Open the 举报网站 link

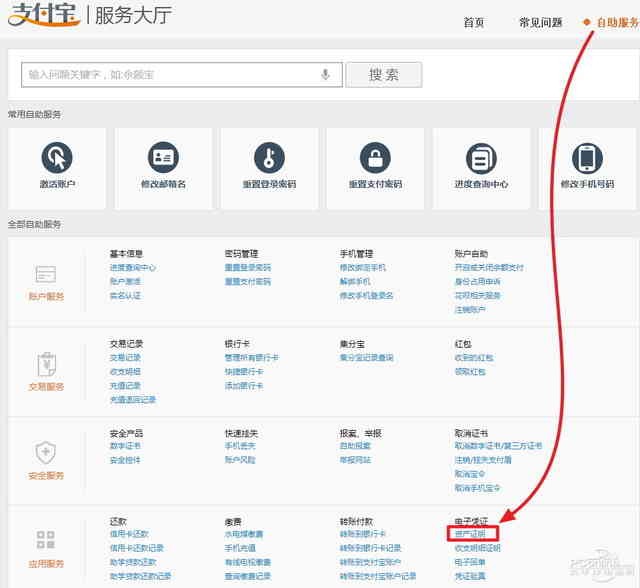tap(355, 460)
